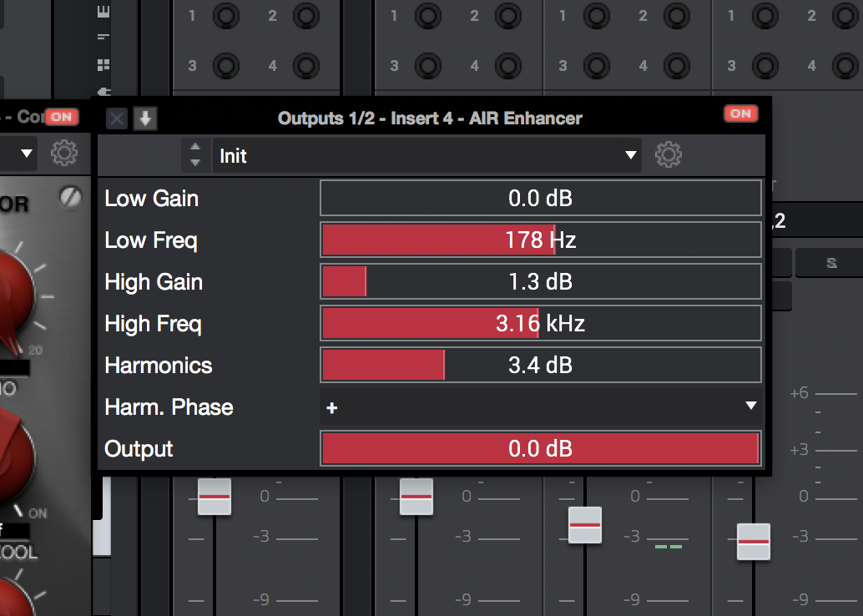The width and height of the screenshot is (863, 616).
Task: Click the grid pads icon in sidebar
Action: [103, 65]
